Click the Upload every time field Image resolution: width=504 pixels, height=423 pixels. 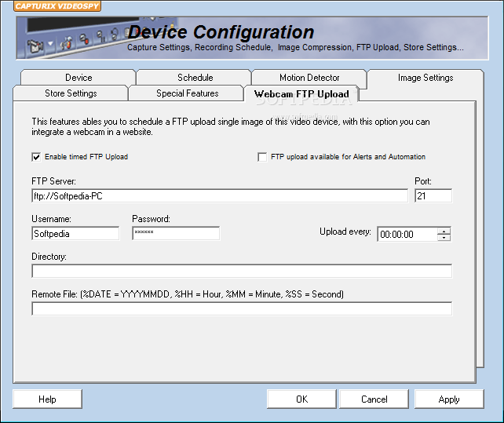pos(407,234)
